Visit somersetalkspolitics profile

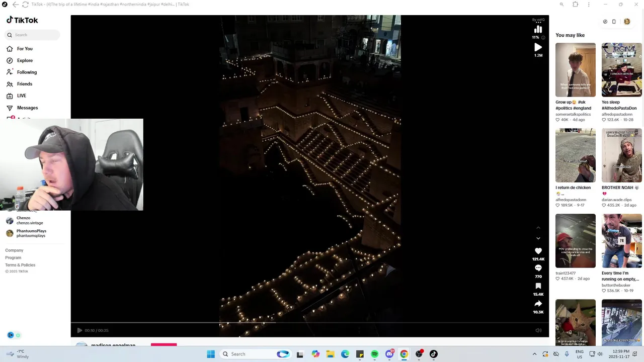(573, 114)
